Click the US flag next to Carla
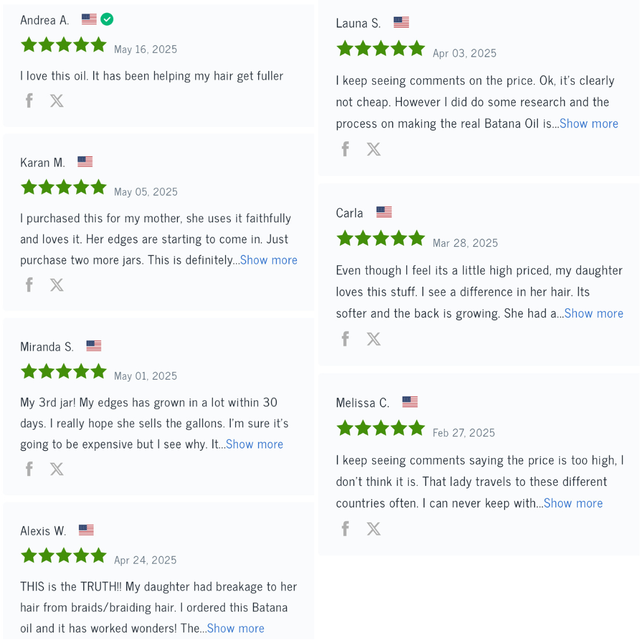This screenshot has width=644, height=644. [384, 212]
